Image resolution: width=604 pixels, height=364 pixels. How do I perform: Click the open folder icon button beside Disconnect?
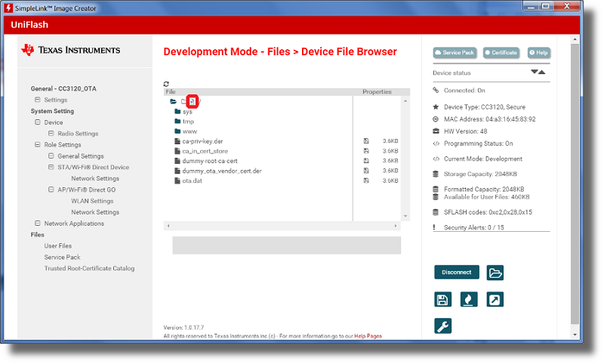[x=495, y=273]
